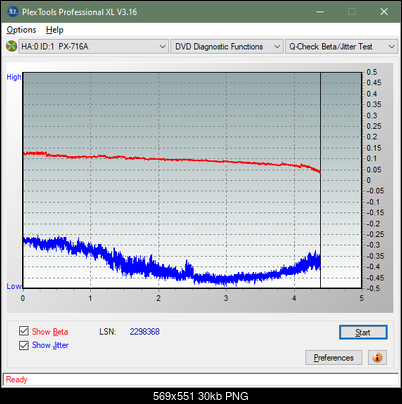
Task: Open the Preferences button
Action: click(x=334, y=358)
